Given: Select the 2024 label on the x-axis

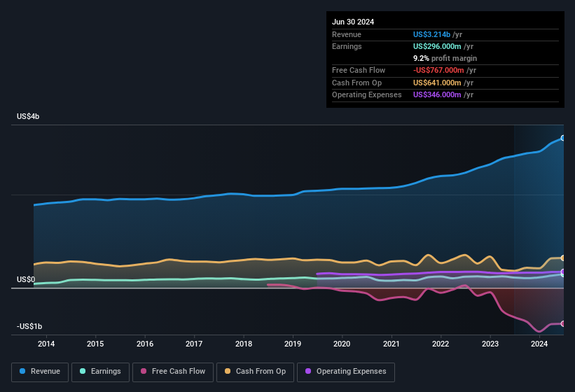Looking at the screenshot, I should click(539, 344).
